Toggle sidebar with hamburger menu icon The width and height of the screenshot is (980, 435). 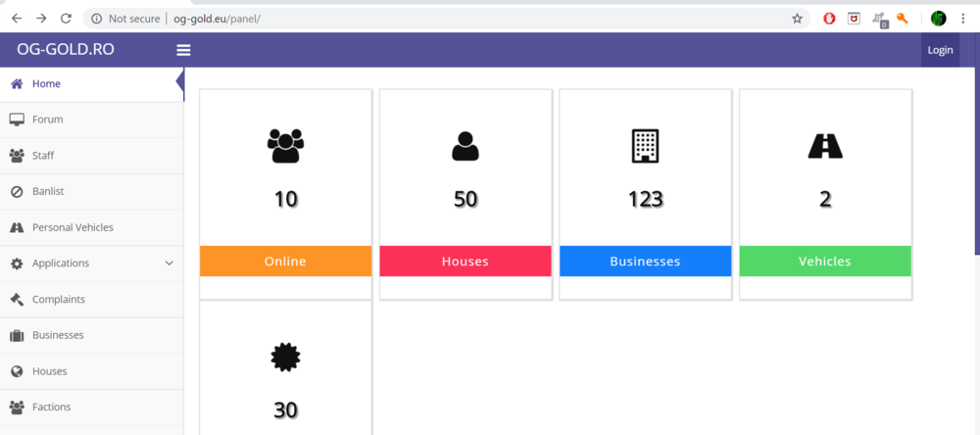click(x=183, y=50)
